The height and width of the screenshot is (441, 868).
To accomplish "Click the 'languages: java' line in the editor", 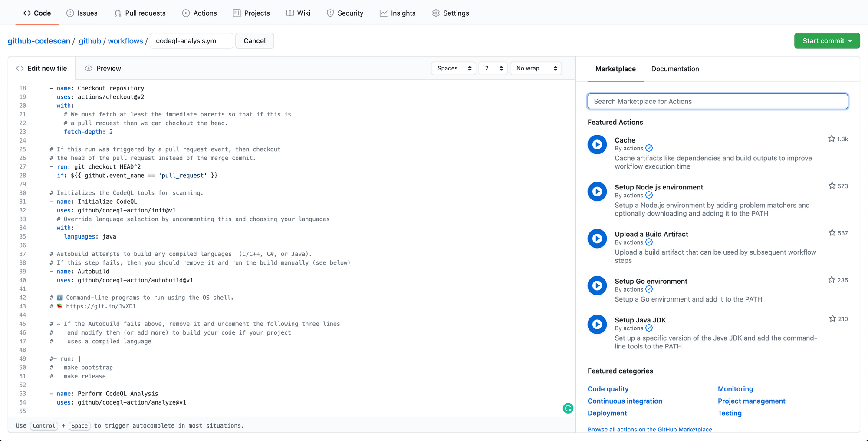I will (90, 236).
